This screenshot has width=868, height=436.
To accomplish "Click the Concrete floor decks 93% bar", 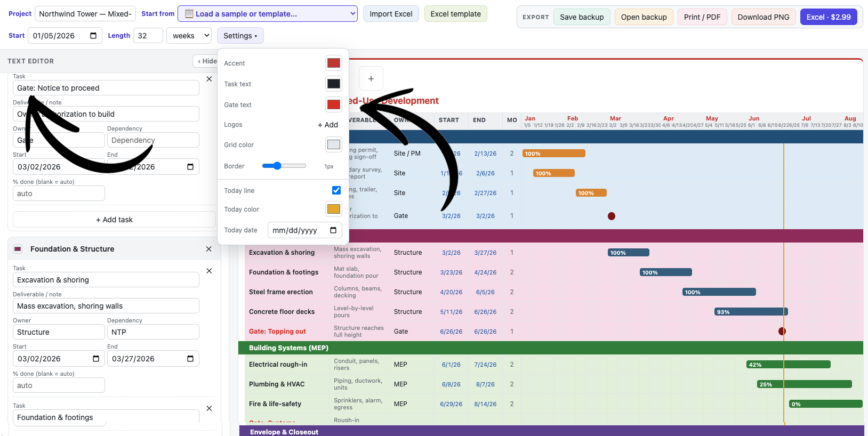I will pos(751,312).
